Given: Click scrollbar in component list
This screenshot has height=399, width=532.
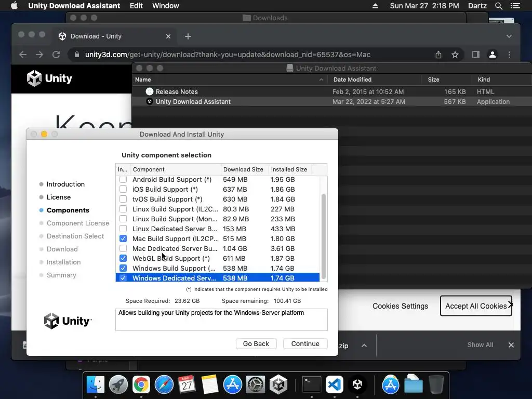Looking at the screenshot, I should pyautogui.click(x=324, y=236).
